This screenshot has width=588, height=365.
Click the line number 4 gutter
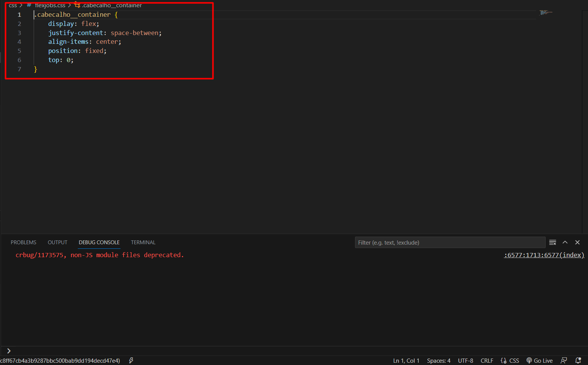19,42
